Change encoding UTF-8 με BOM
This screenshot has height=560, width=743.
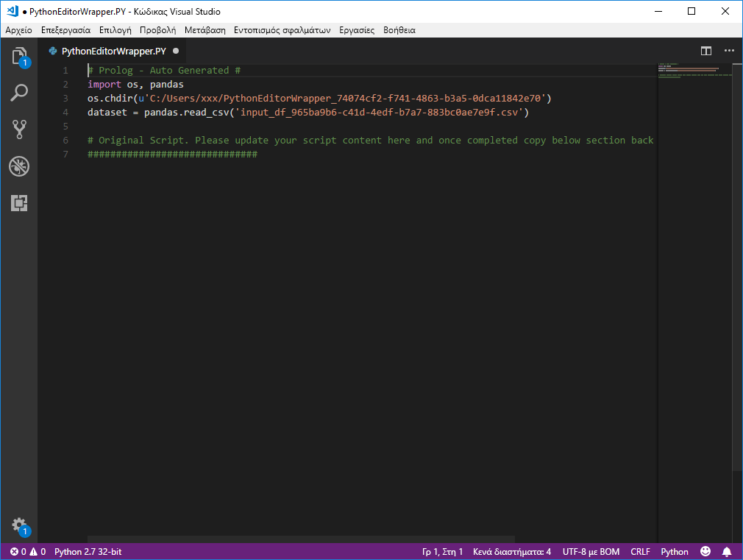(x=591, y=551)
